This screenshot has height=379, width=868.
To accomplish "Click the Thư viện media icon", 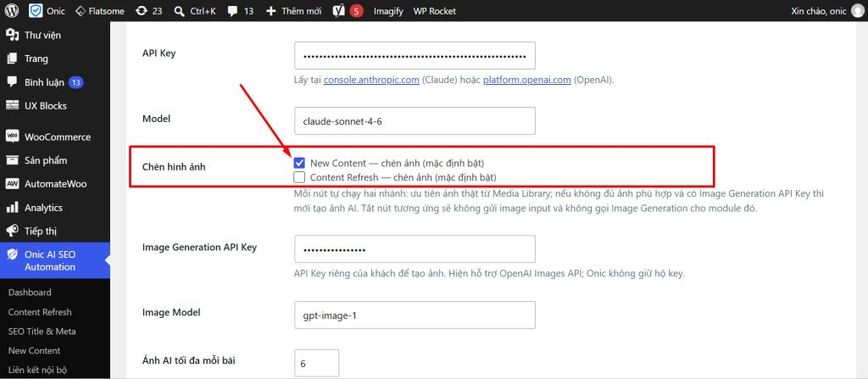I will click(x=12, y=35).
